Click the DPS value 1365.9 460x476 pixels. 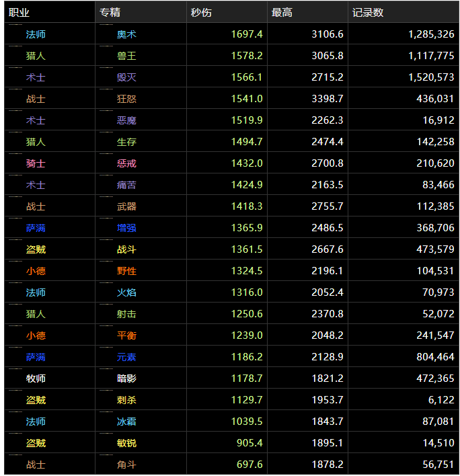[247, 228]
